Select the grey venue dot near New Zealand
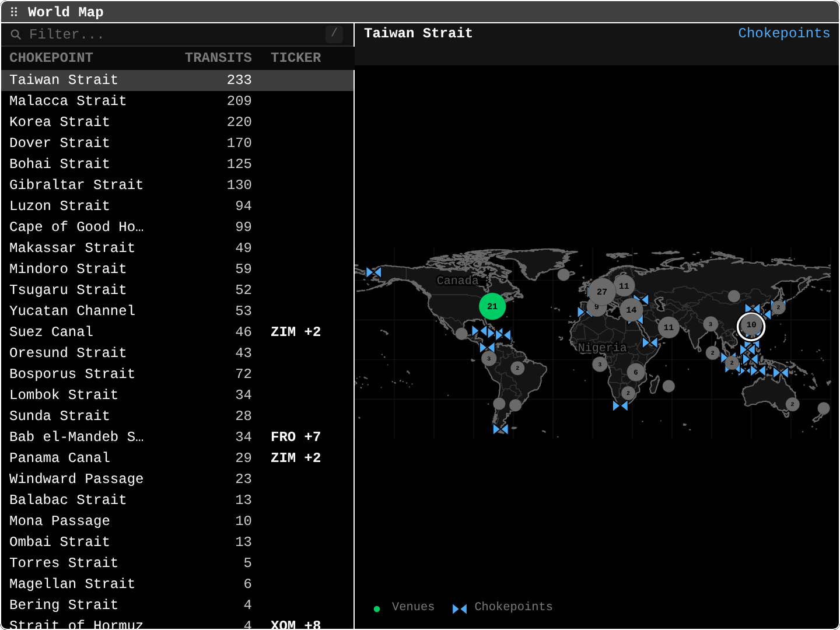The image size is (840, 630). tap(824, 408)
